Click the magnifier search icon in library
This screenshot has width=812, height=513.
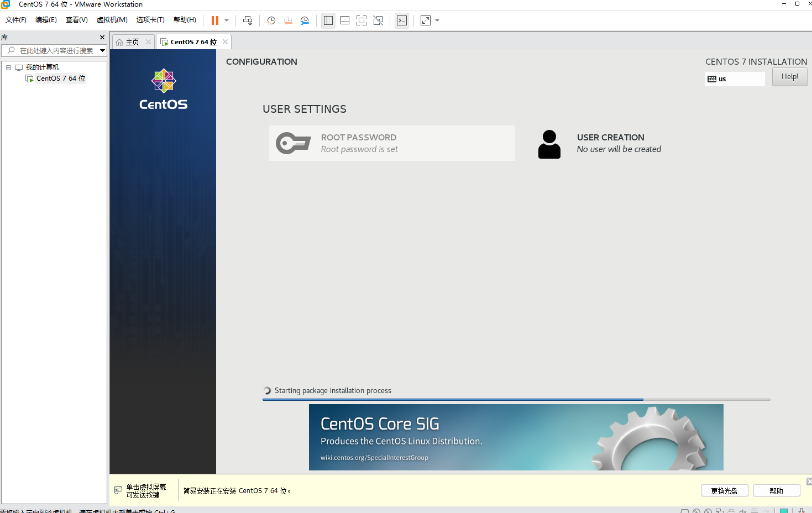[11, 50]
